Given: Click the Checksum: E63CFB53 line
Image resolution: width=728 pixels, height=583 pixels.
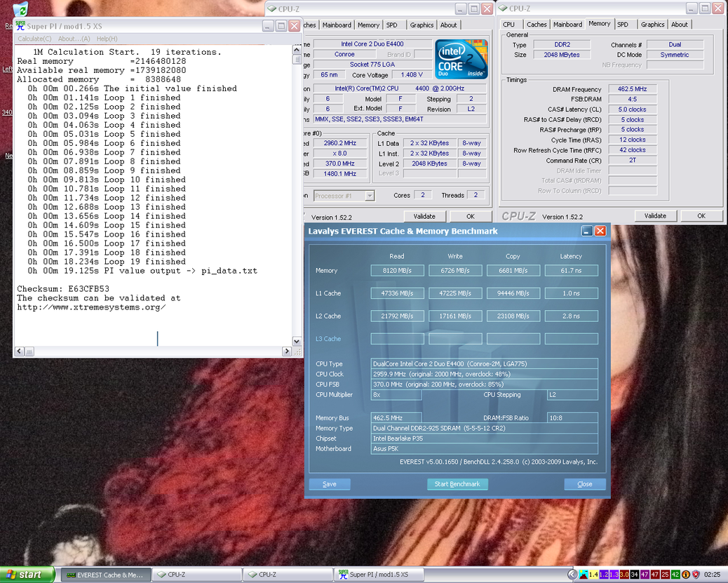Looking at the screenshot, I should click(63, 289).
